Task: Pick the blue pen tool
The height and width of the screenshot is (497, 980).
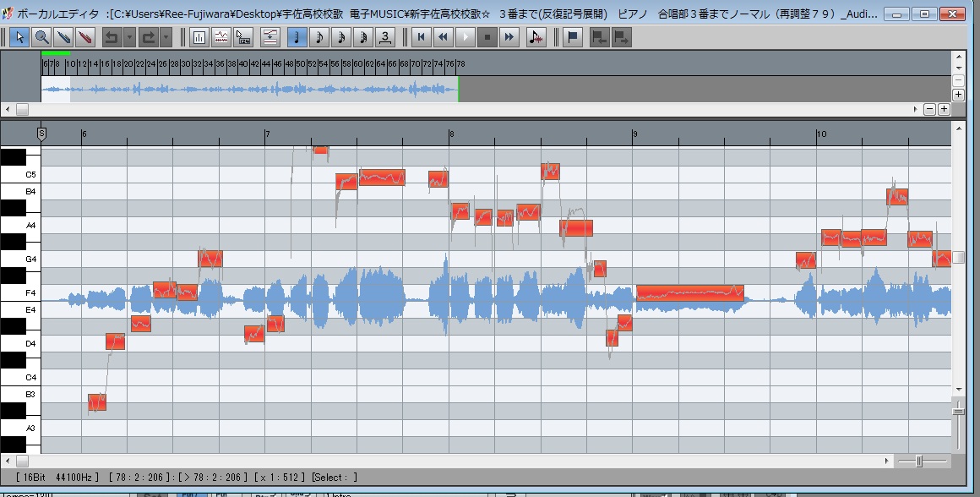Action: pyautogui.click(x=63, y=37)
